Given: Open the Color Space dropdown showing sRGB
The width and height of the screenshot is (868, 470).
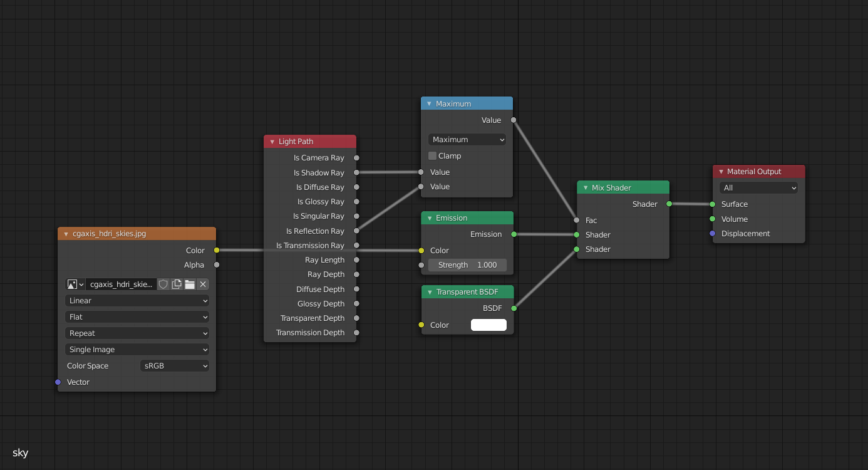Looking at the screenshot, I should pyautogui.click(x=174, y=365).
